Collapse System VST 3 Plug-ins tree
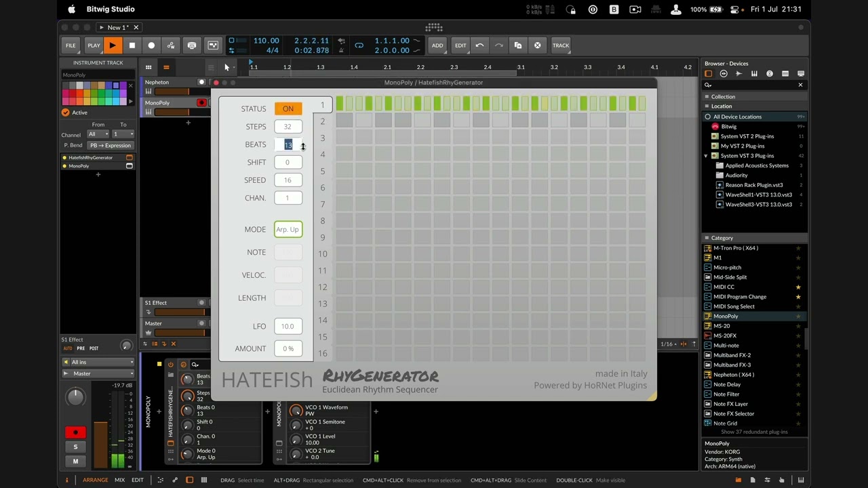This screenshot has height=488, width=868. 706,156
